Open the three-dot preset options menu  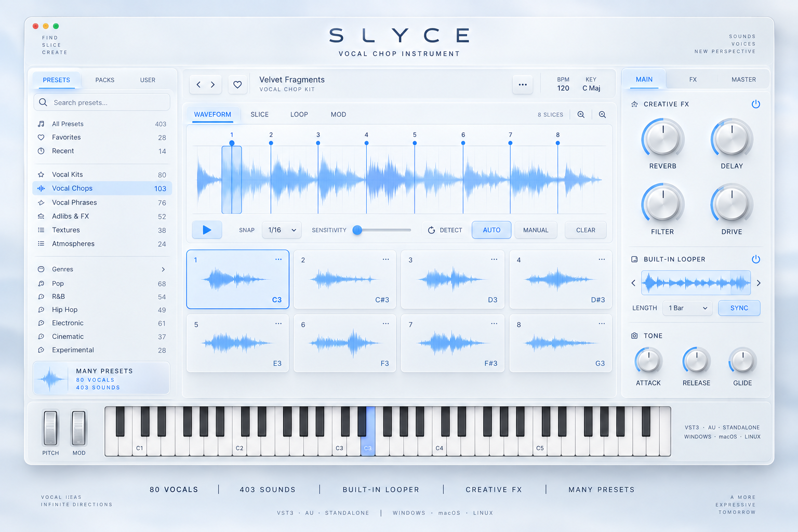pos(523,85)
